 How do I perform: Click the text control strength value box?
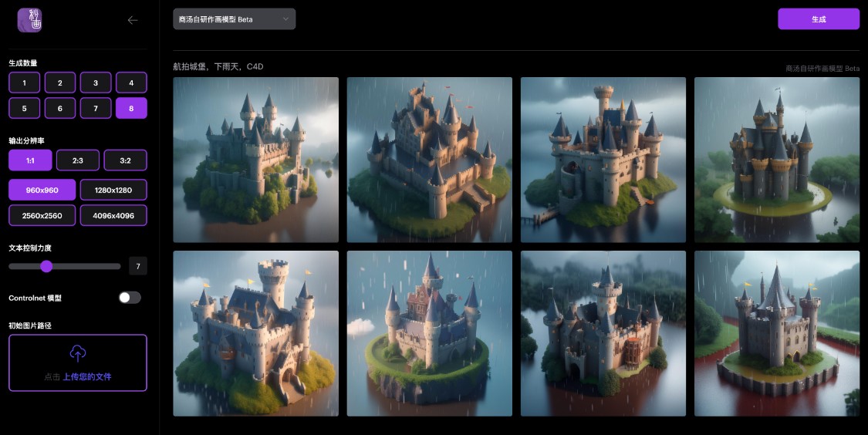click(138, 266)
